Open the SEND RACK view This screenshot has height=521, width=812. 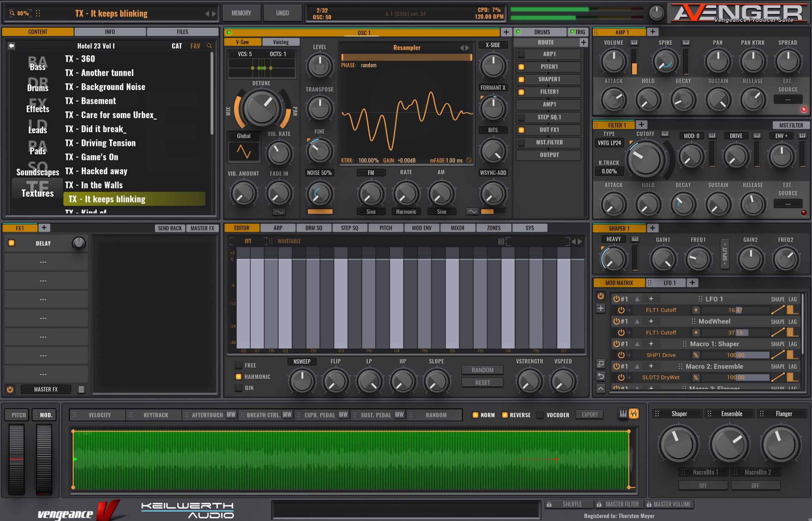click(170, 228)
